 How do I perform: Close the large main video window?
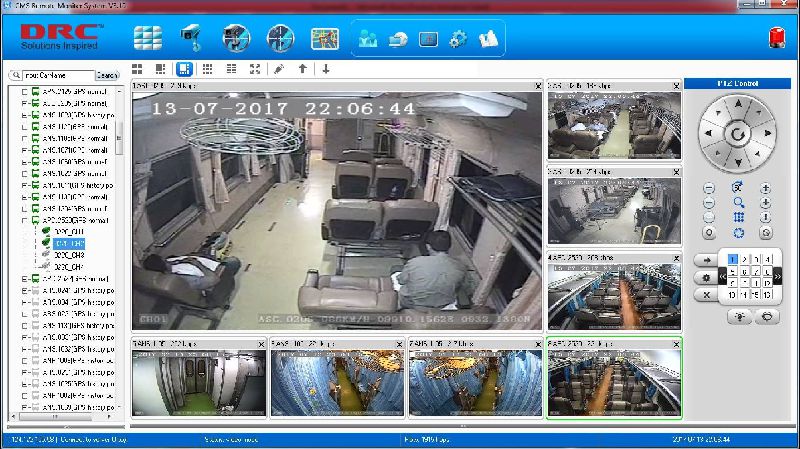[x=538, y=86]
